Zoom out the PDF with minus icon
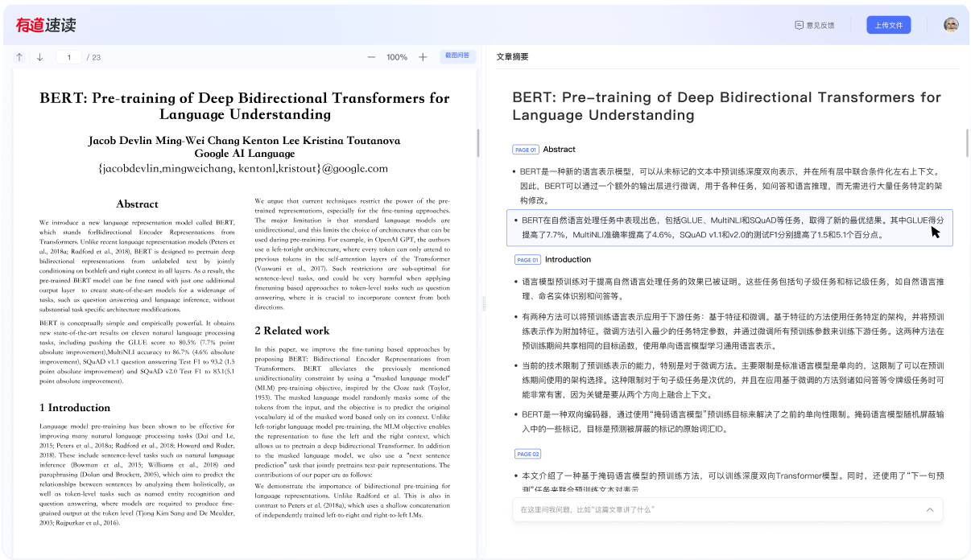Image resolution: width=971 pixels, height=560 pixels. [371, 57]
